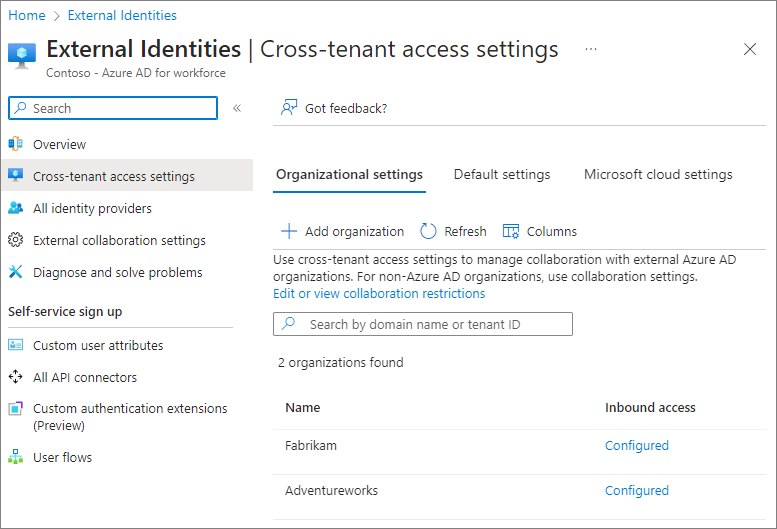The height and width of the screenshot is (529, 777).
Task: Click Add organization button
Action: pyautogui.click(x=342, y=231)
